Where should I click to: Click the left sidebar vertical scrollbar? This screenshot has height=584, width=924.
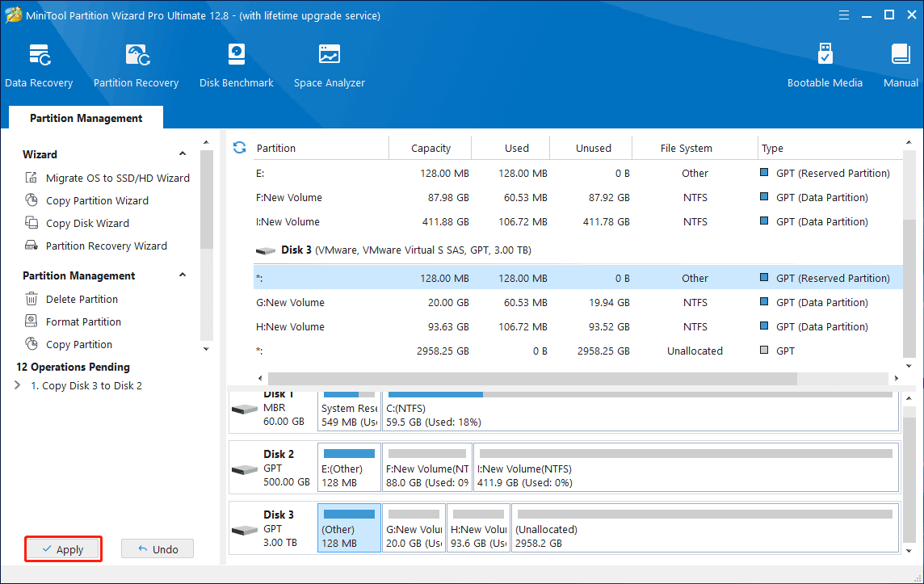click(x=206, y=199)
